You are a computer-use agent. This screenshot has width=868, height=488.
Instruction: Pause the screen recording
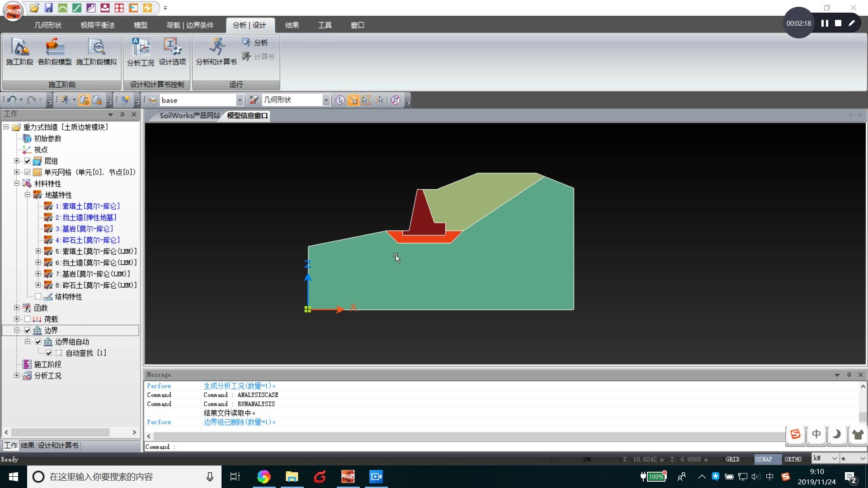click(825, 23)
